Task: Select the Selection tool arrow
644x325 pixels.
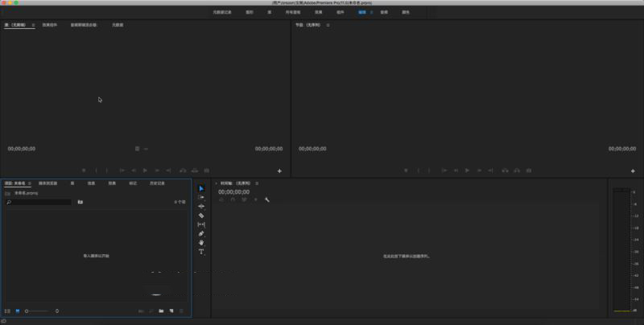Action: [201, 188]
